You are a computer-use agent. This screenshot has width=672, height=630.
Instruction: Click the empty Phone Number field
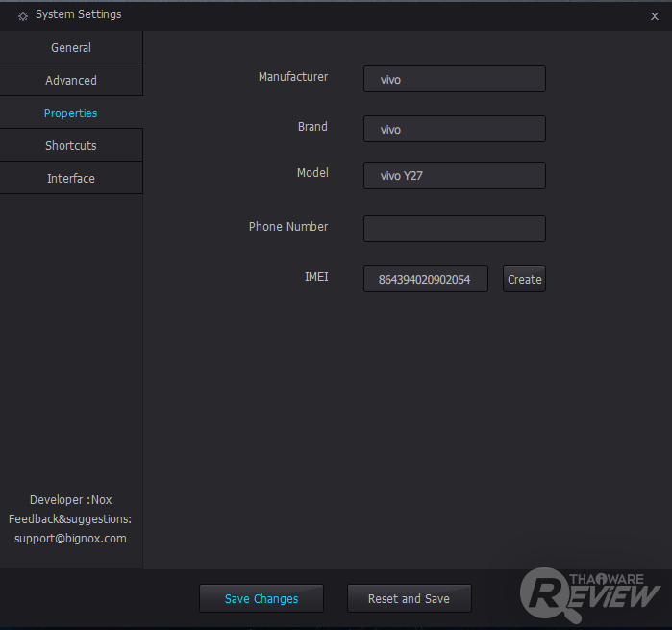coord(455,229)
